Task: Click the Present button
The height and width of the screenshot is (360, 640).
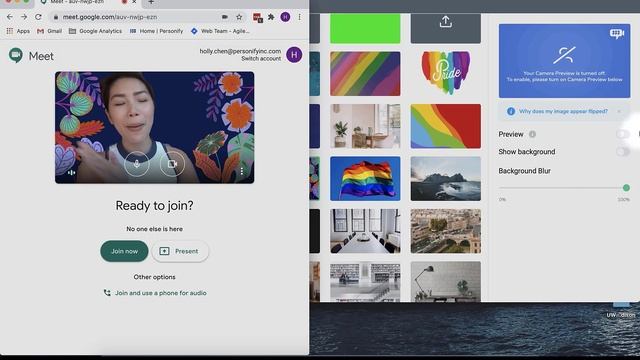Action: 180,251
